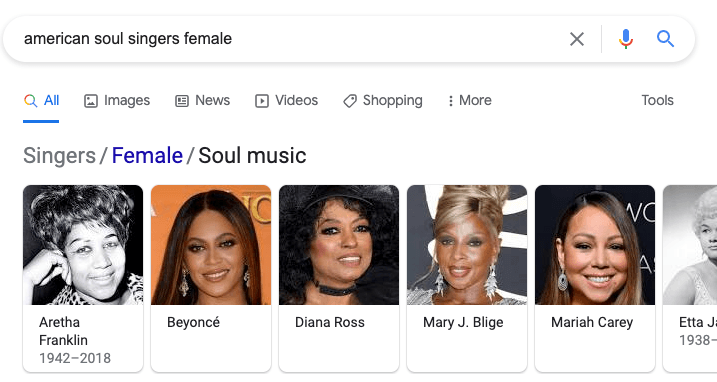Click the Images tab picture icon

(91, 101)
